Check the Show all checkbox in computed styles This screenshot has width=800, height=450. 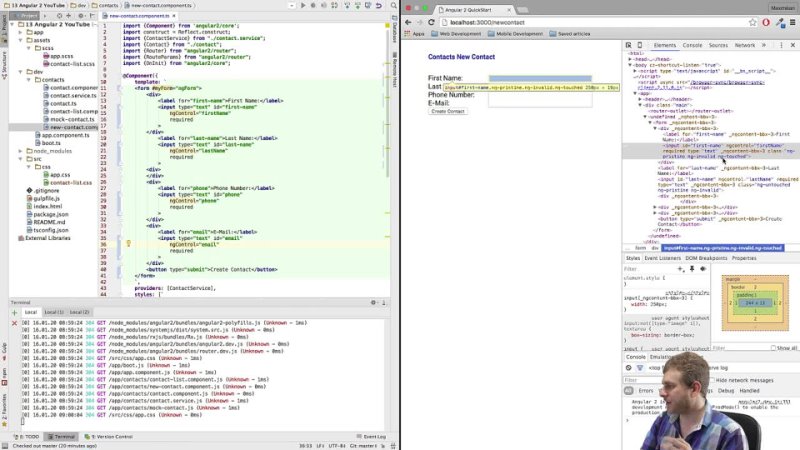pos(773,348)
